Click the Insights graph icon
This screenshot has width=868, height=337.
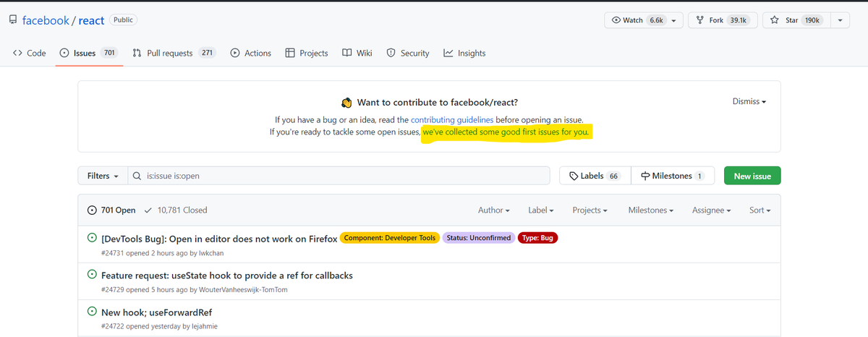point(448,53)
